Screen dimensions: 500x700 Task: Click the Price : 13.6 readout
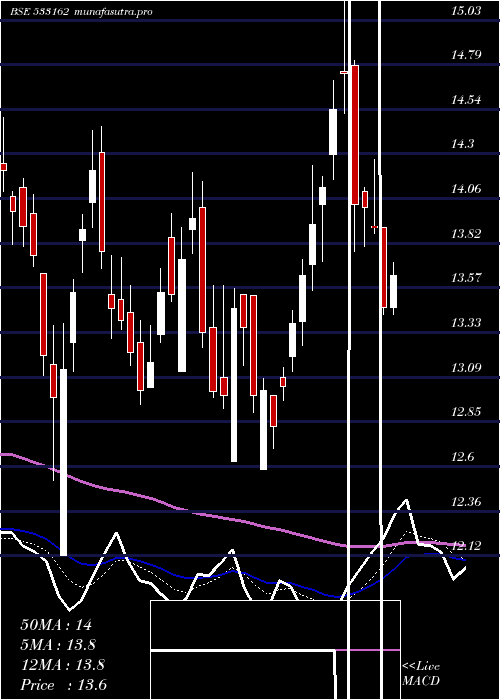click(64, 685)
